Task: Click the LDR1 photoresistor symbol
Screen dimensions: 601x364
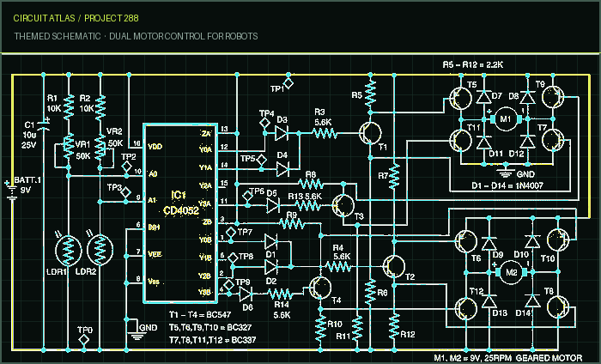Action: click(68, 251)
